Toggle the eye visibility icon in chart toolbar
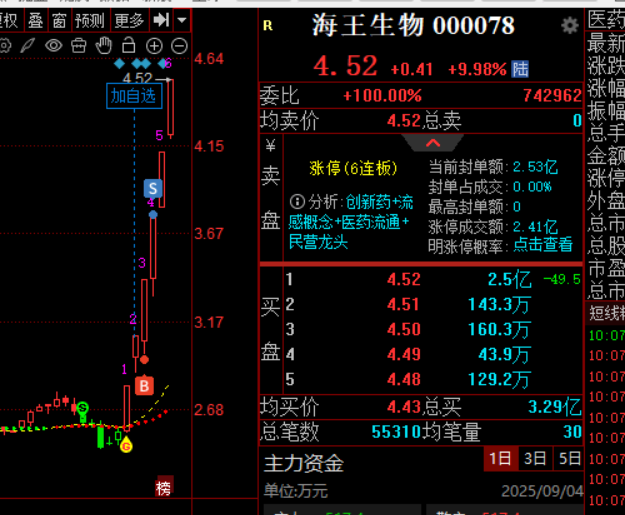625x515 pixels. (x=53, y=46)
